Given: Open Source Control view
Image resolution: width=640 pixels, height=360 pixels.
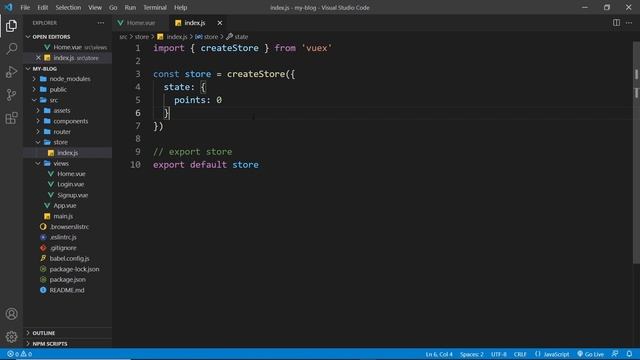Looking at the screenshot, I should (x=11, y=95).
